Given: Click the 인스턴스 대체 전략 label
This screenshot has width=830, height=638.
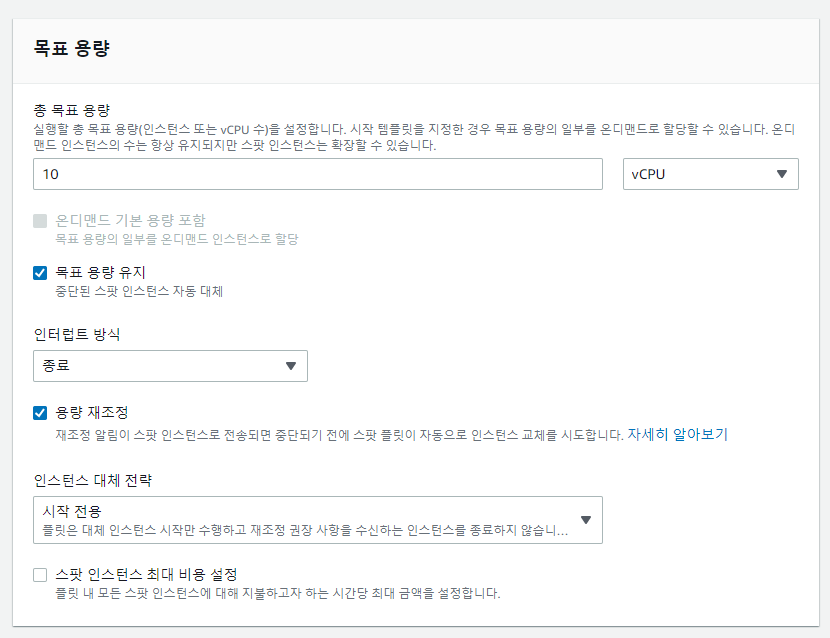Looking at the screenshot, I should point(93,480).
